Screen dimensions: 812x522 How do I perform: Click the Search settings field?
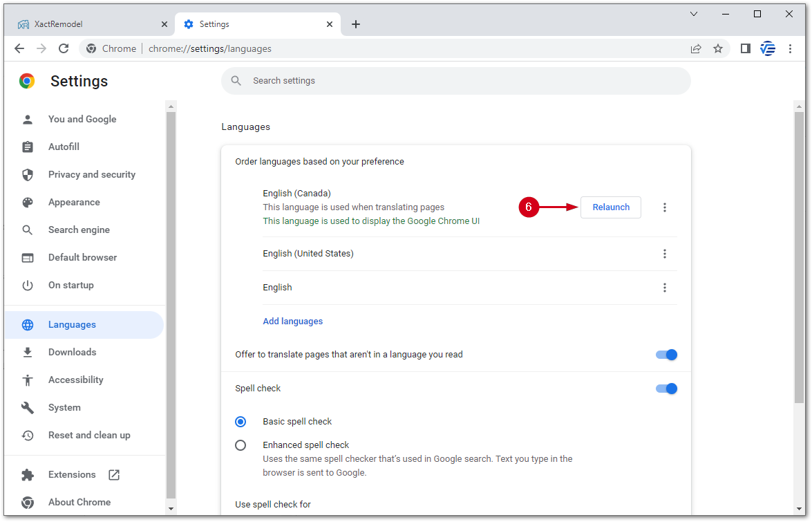tap(456, 81)
